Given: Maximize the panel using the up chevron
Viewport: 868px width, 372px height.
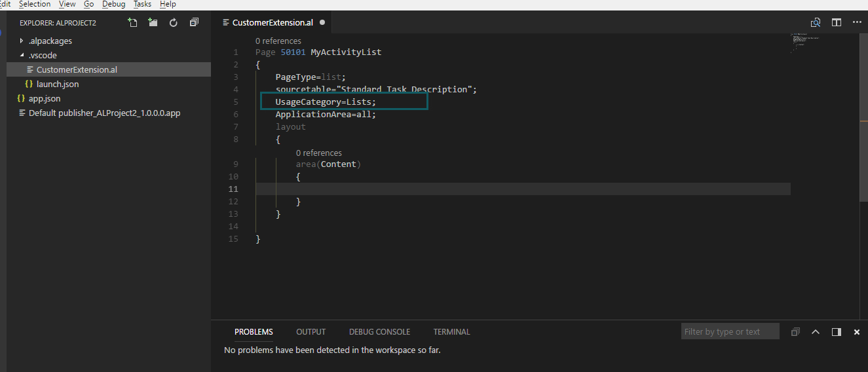Looking at the screenshot, I should pos(816,332).
